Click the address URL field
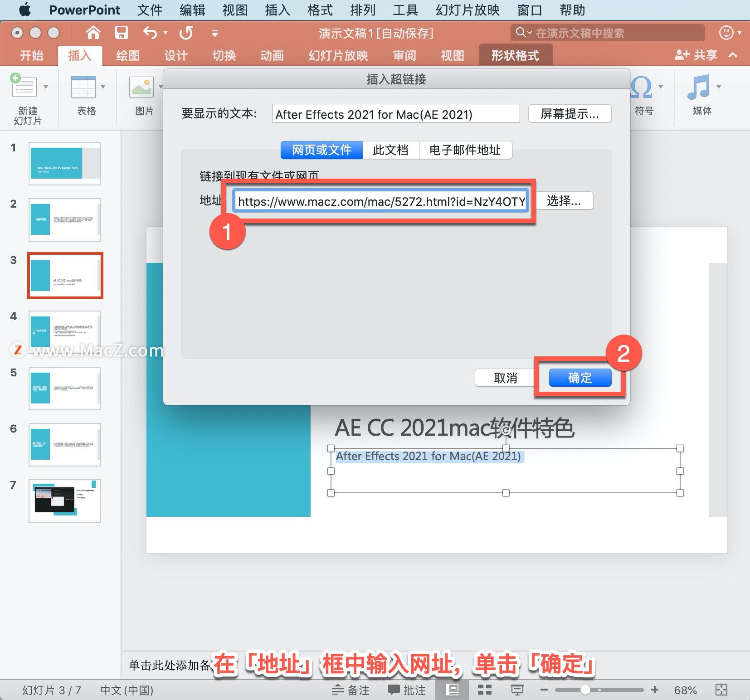This screenshot has height=700, width=750. coord(381,201)
